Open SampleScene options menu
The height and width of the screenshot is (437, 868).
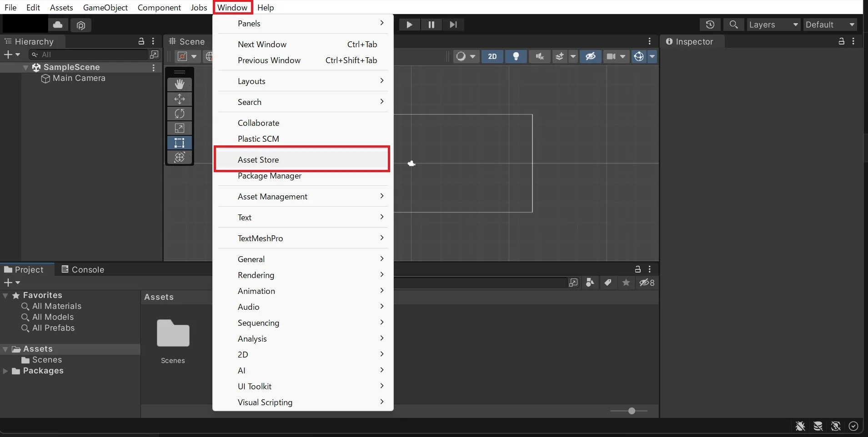pos(154,68)
